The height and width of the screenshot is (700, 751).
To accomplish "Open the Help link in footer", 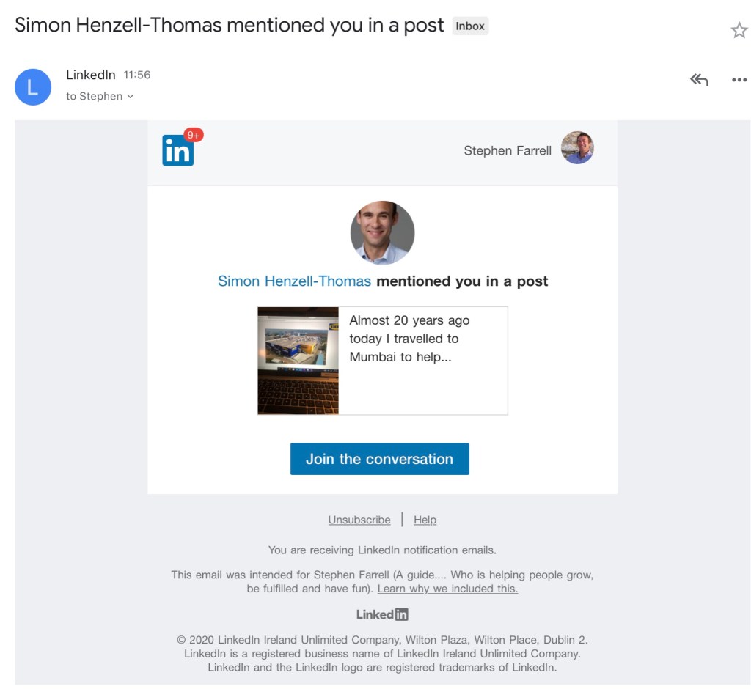I will [425, 520].
